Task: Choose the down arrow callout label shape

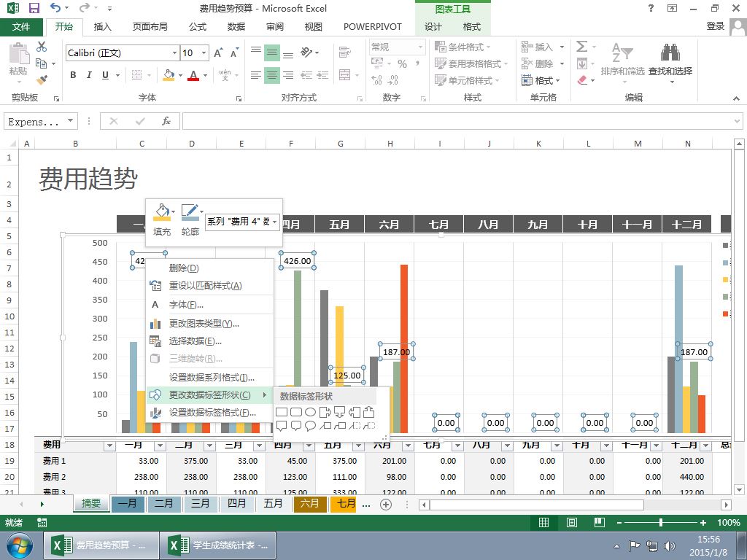Action: pos(339,412)
